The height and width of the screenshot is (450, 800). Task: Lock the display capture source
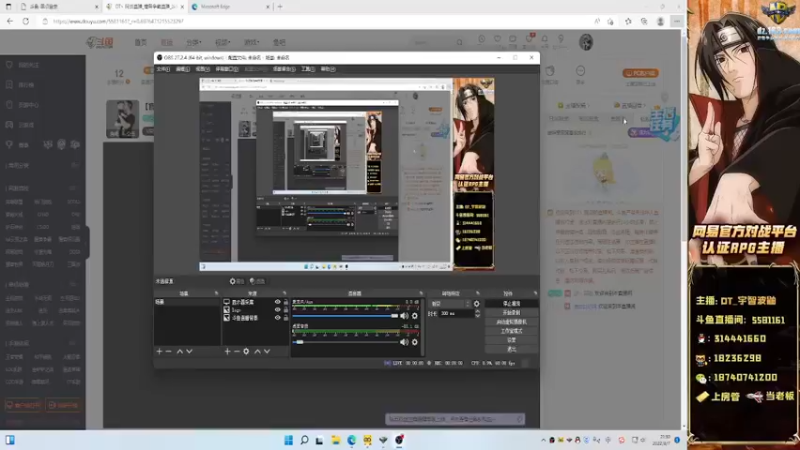point(286,302)
